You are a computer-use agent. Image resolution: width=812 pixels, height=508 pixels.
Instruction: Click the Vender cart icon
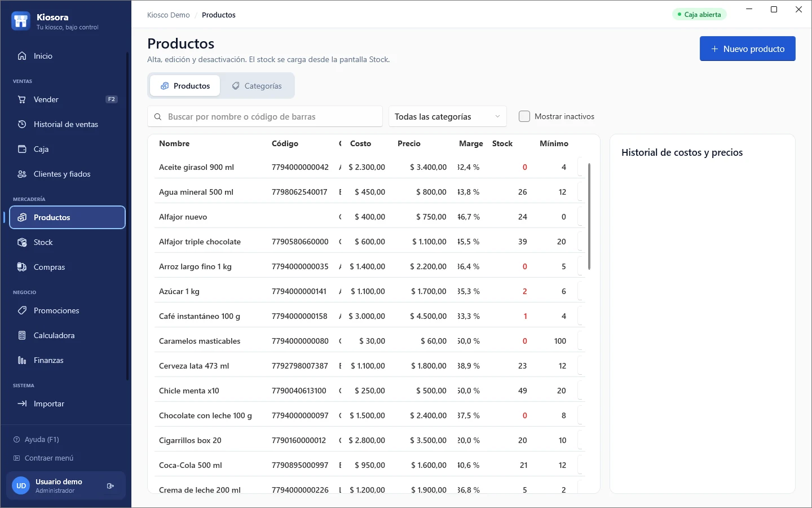pyautogui.click(x=22, y=99)
